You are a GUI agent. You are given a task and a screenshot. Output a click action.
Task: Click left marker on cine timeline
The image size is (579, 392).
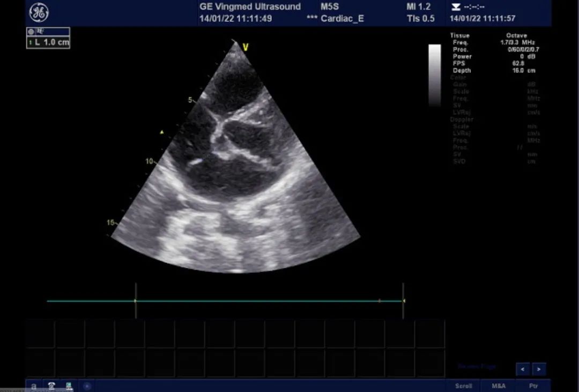point(136,301)
